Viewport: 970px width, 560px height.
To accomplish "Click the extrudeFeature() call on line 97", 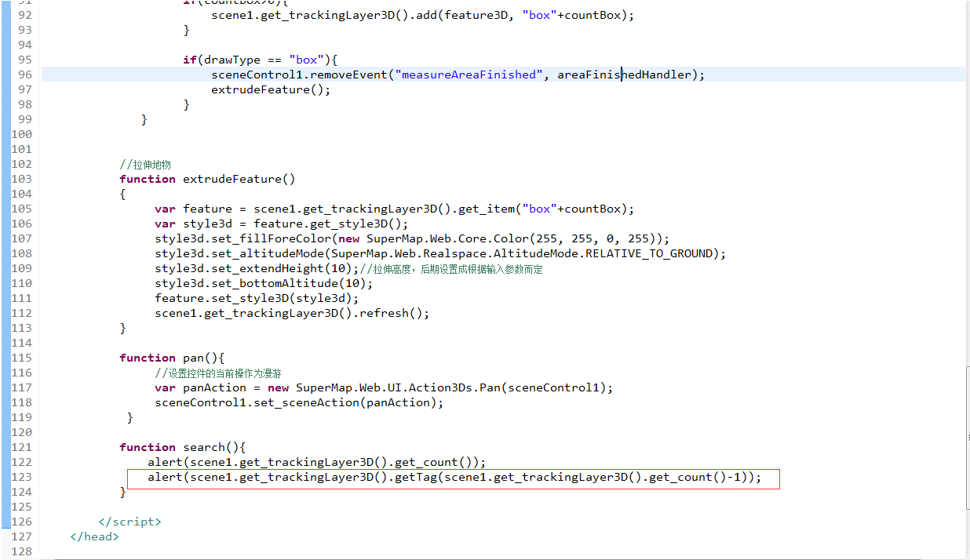I will point(271,89).
